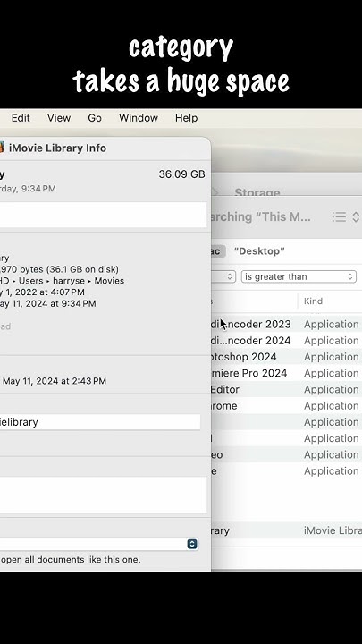
Task: Click the iMovie Library icon in Info title
Action: click(x=2, y=148)
